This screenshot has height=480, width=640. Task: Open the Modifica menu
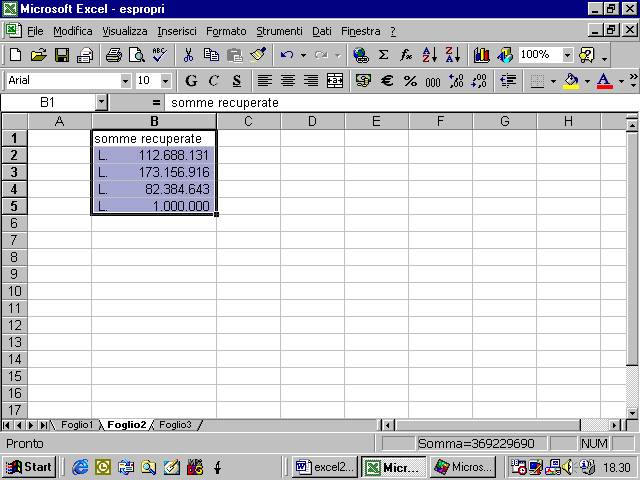coord(73,31)
